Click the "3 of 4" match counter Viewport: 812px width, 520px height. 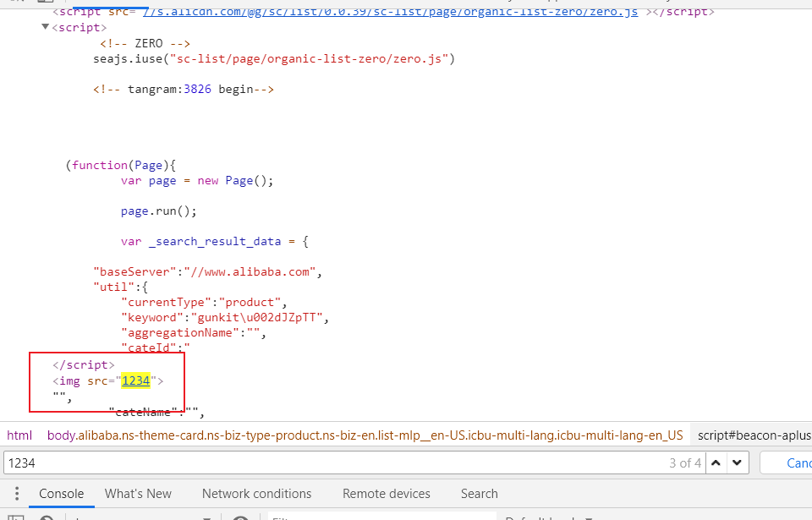click(x=684, y=463)
